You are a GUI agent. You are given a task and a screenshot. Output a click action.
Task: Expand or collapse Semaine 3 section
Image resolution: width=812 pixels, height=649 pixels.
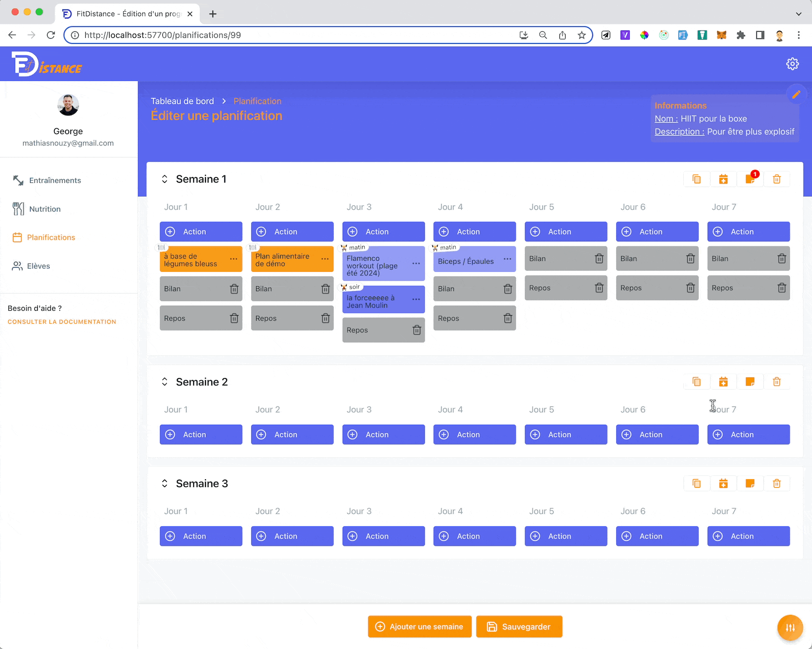point(164,483)
